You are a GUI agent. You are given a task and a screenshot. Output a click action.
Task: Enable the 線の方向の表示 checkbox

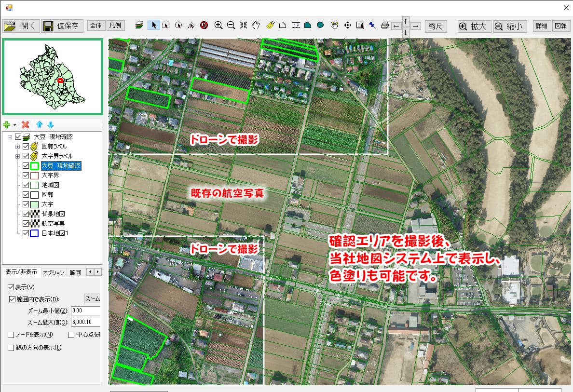click(11, 348)
